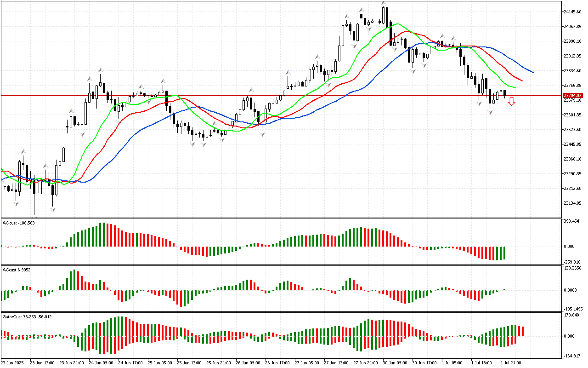Click the 123.2656 value on AC scale

click(x=572, y=268)
